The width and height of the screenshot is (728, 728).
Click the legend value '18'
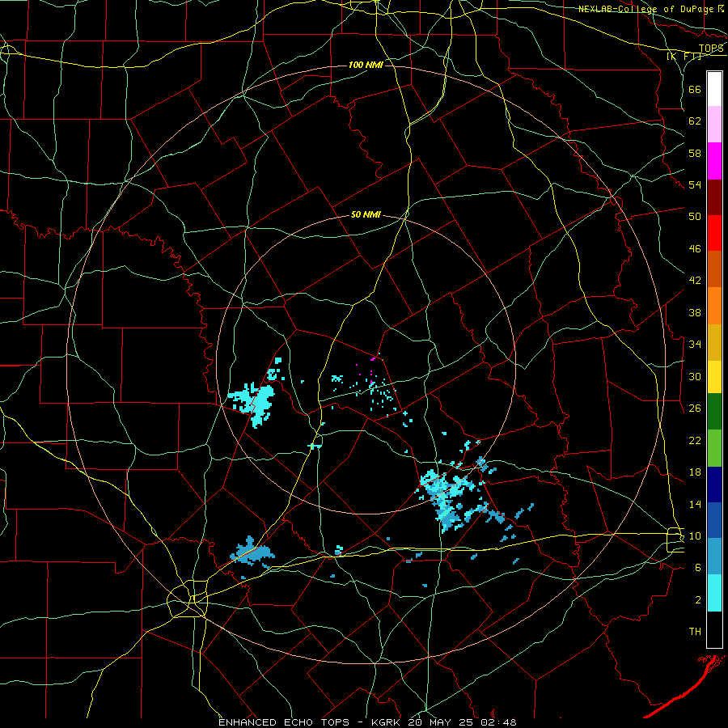(695, 472)
